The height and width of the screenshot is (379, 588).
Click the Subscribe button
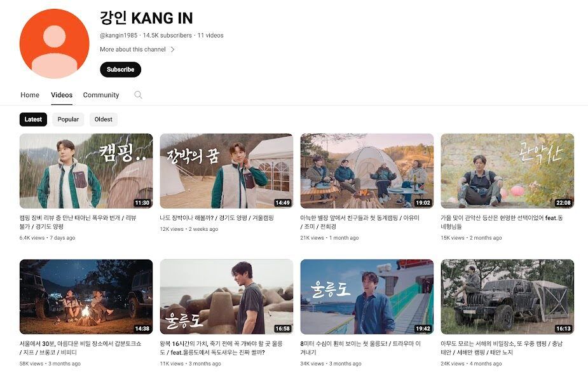120,69
